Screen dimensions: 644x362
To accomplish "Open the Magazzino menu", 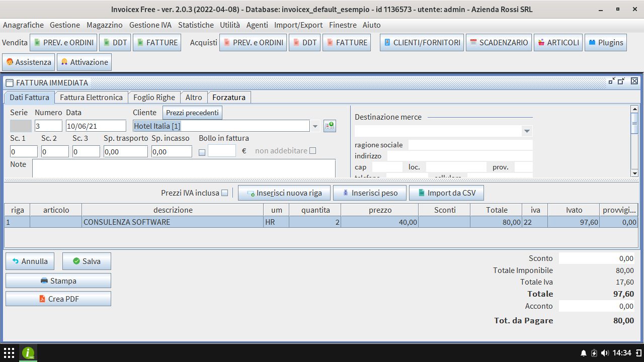I will (x=104, y=25).
